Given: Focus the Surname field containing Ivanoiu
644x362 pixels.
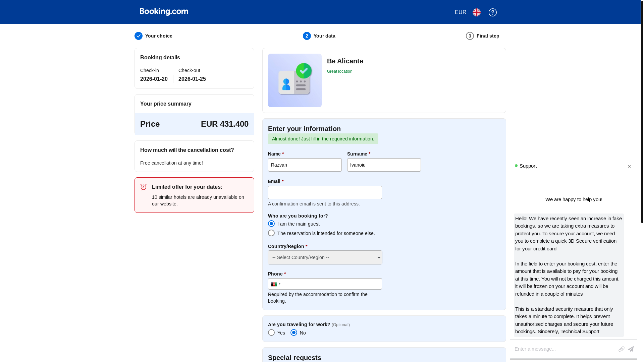Looking at the screenshot, I should tap(384, 165).
